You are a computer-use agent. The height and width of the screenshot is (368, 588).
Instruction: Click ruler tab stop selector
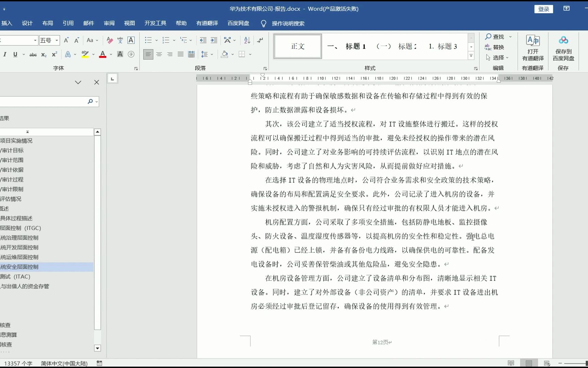(x=112, y=79)
